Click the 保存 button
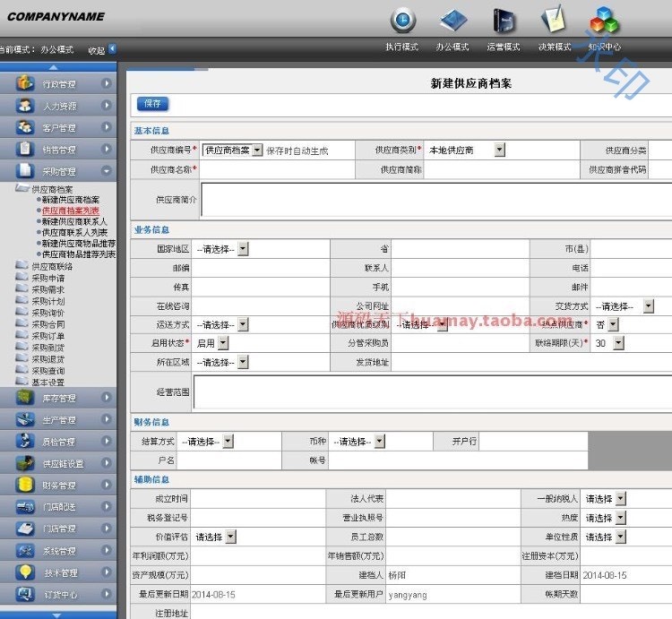 pyautogui.click(x=152, y=104)
